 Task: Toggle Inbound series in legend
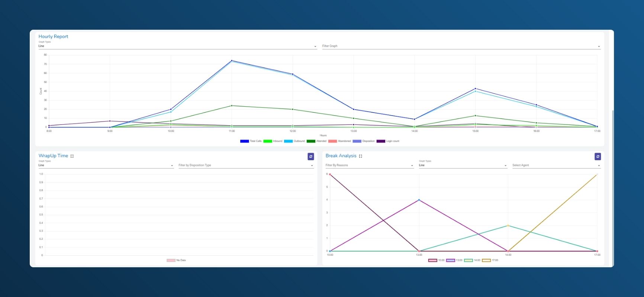click(273, 141)
